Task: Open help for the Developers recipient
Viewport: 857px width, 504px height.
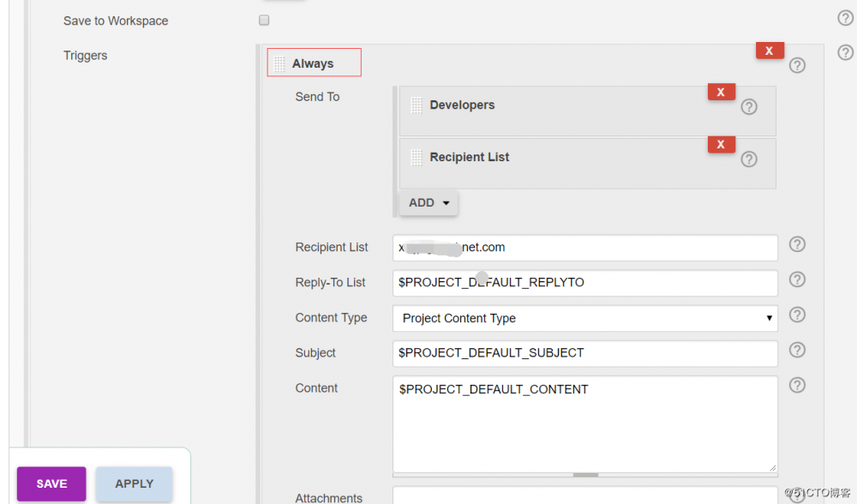Action: [748, 106]
